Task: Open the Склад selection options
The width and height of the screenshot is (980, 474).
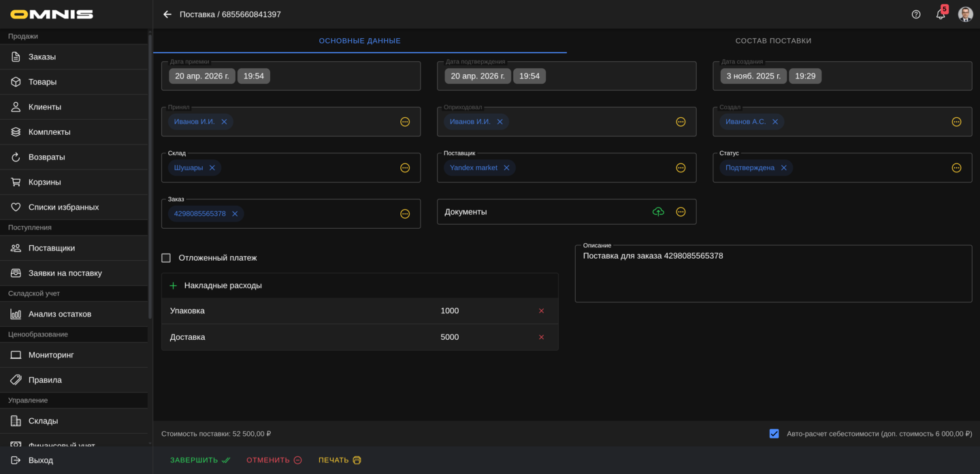Action: (x=405, y=168)
